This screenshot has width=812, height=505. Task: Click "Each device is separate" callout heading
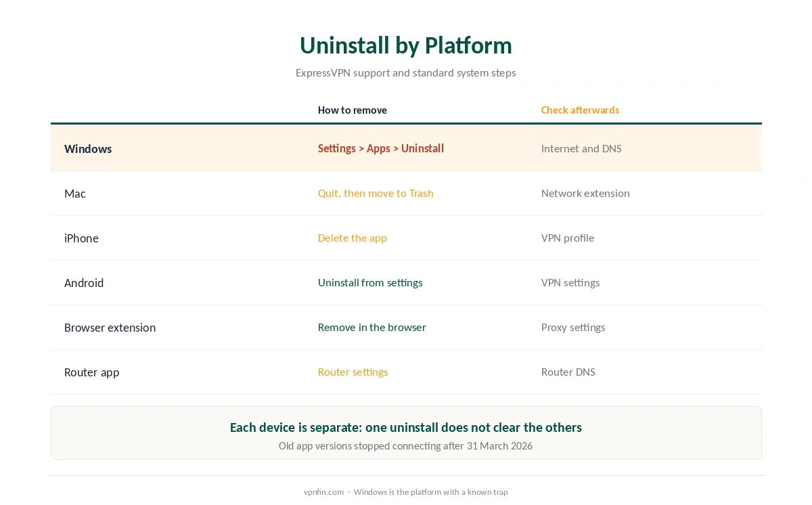(406, 428)
